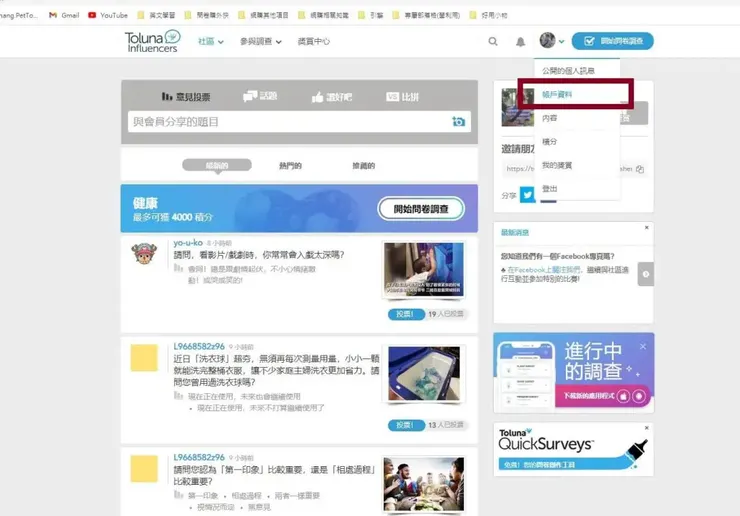Close the 進行中的調查 app banner
The image size is (740, 516).
click(x=643, y=347)
